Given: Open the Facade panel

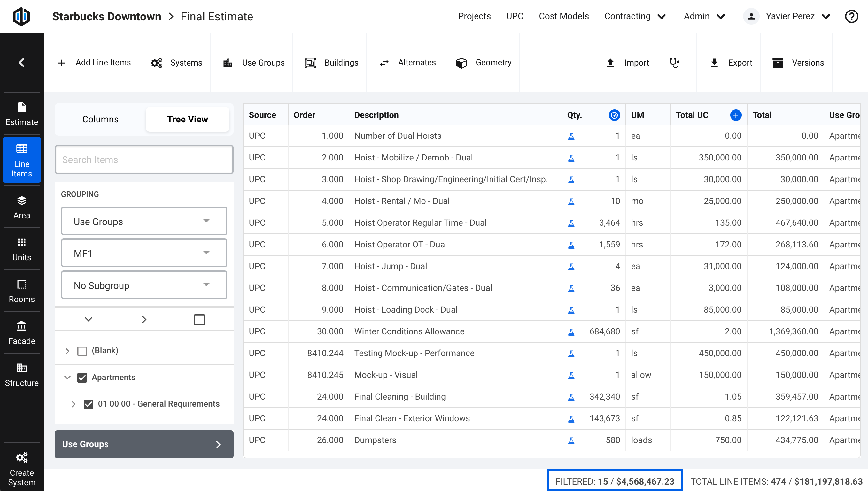Looking at the screenshot, I should [x=21, y=332].
